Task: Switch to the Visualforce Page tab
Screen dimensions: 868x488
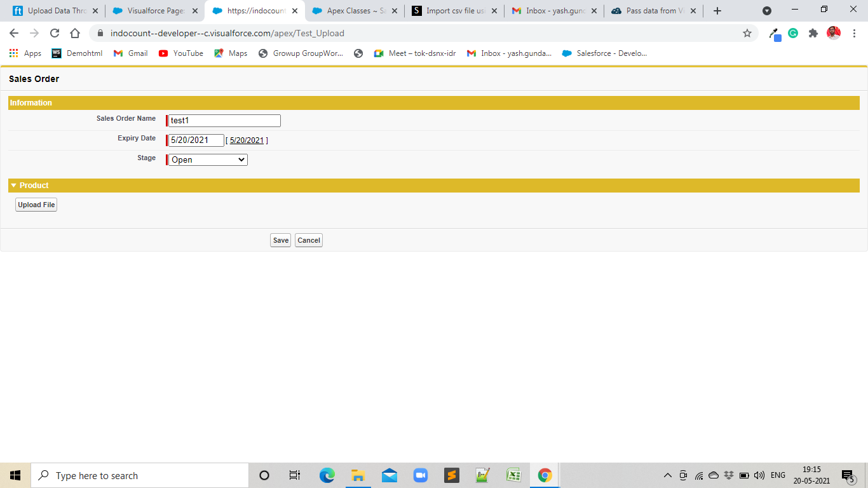Action: [x=154, y=11]
